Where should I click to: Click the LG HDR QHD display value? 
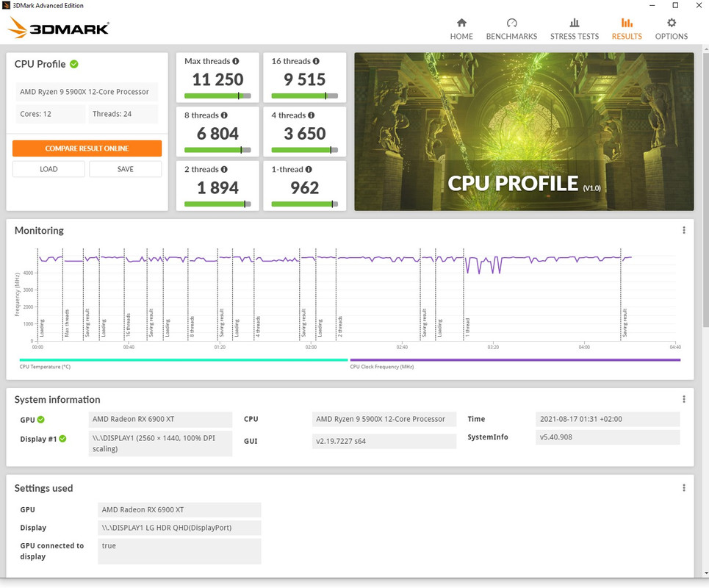tap(179, 528)
